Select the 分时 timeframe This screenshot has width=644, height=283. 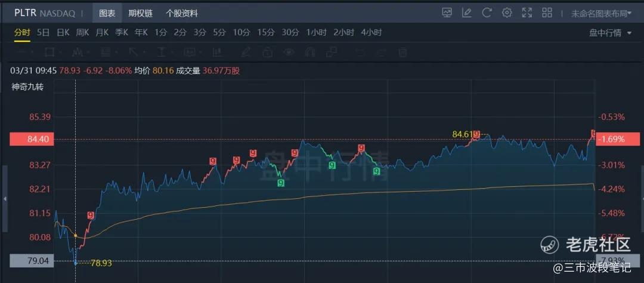point(22,32)
